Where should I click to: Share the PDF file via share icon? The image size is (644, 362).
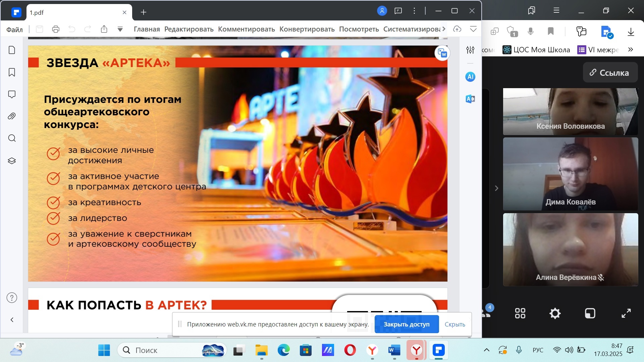(104, 29)
